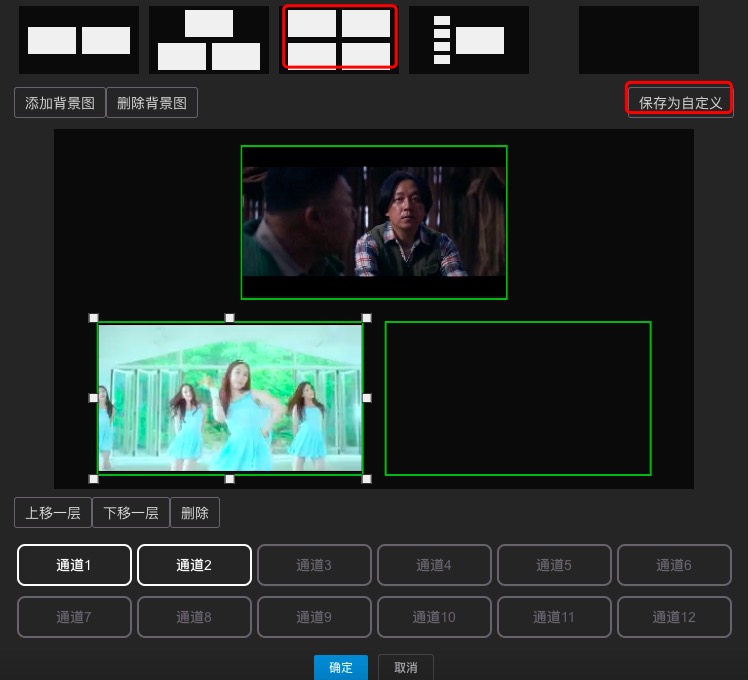This screenshot has height=680, width=748.
Task: Enable the 通道3 channel
Action: (314, 565)
